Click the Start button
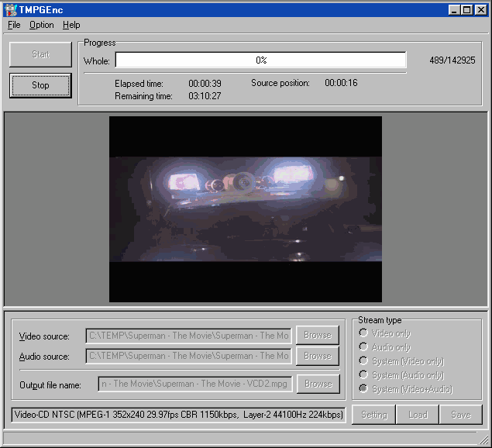This screenshot has width=492, height=448. pos(40,54)
